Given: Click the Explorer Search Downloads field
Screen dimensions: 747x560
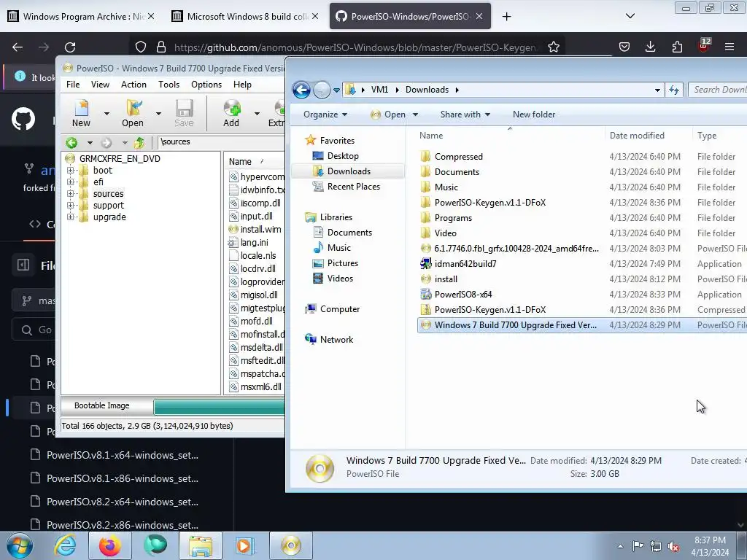Looking at the screenshot, I should point(718,90).
